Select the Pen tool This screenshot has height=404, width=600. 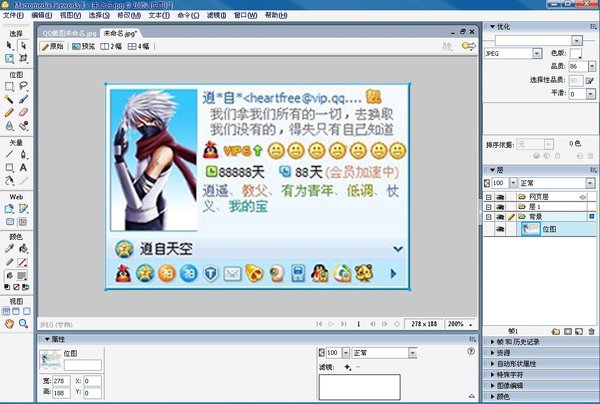pos(23,155)
